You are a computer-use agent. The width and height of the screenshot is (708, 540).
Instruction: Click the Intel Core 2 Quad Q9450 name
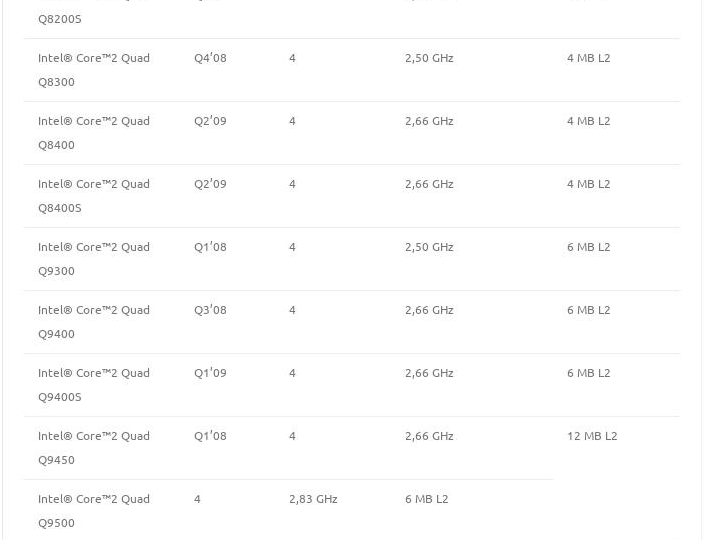click(94, 448)
